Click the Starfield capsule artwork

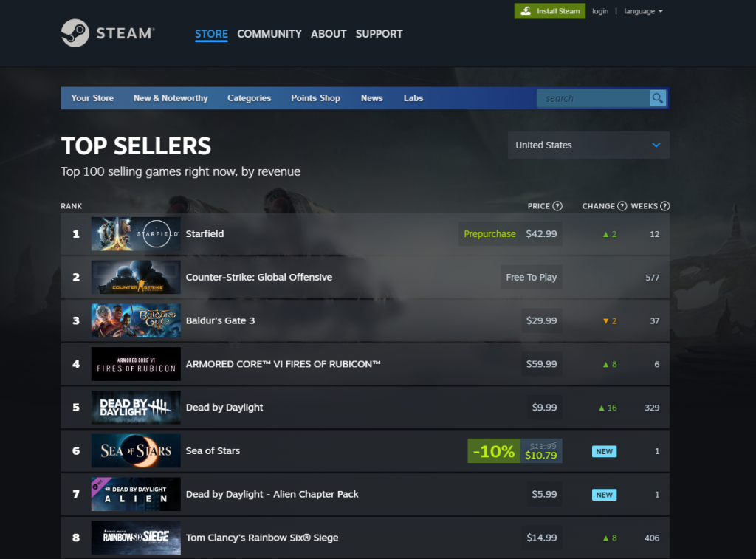[136, 233]
